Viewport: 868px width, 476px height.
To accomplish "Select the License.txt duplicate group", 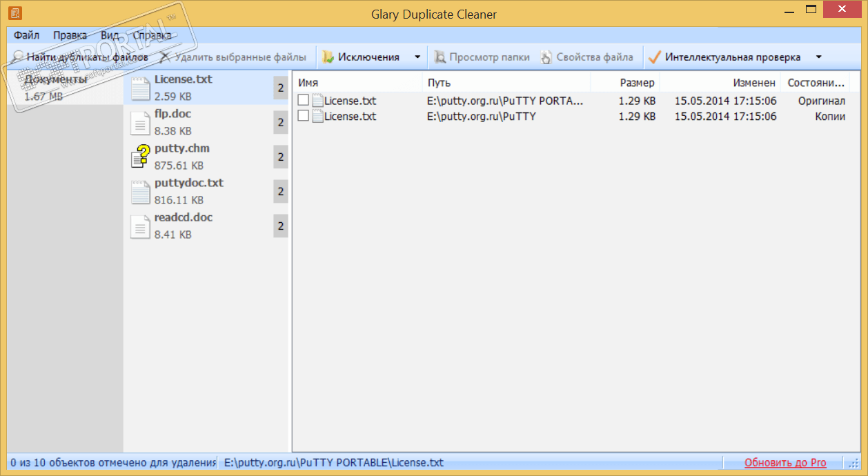I will coord(206,88).
